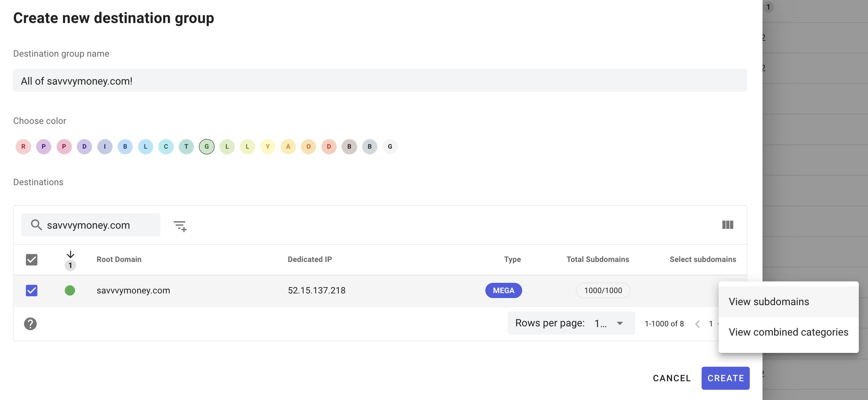Click the Destination group name input field
868x400 pixels.
[x=380, y=80]
